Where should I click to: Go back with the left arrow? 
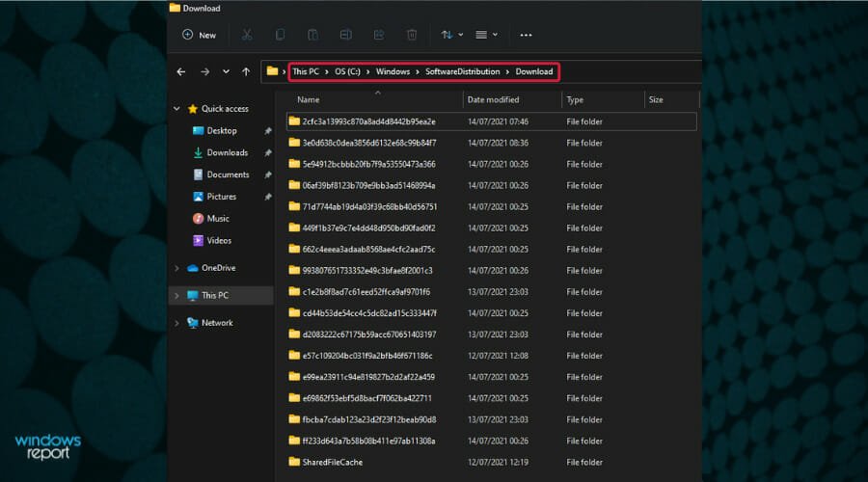181,72
